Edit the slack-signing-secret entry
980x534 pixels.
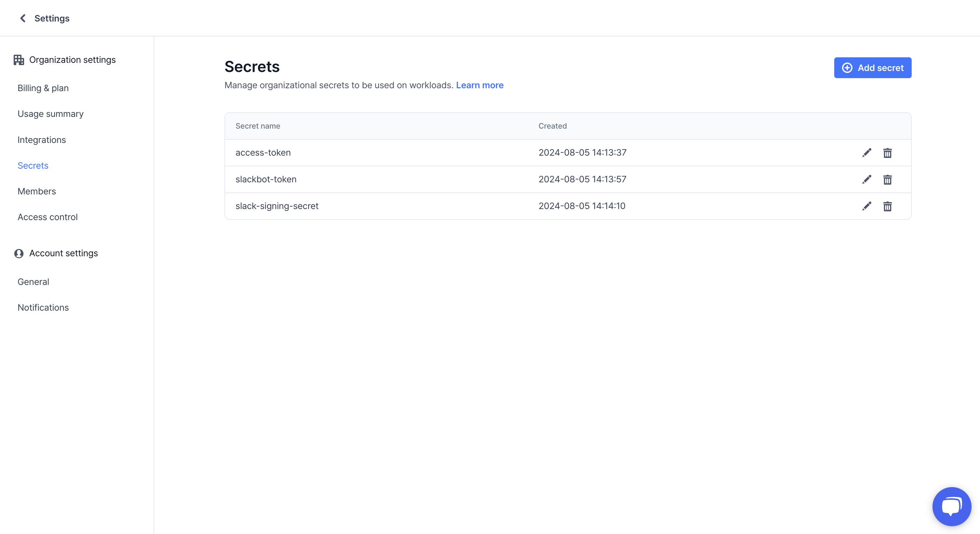pos(867,206)
